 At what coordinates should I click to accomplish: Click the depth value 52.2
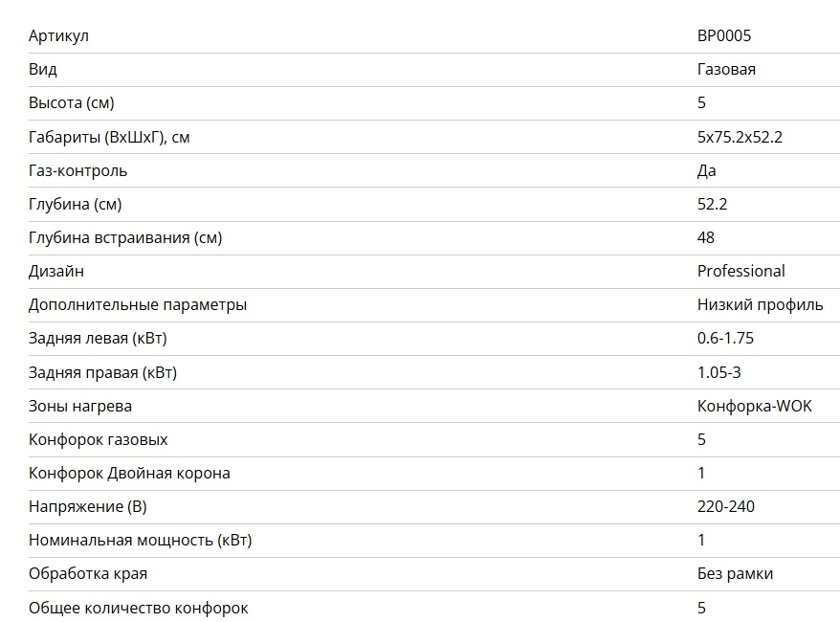712,204
